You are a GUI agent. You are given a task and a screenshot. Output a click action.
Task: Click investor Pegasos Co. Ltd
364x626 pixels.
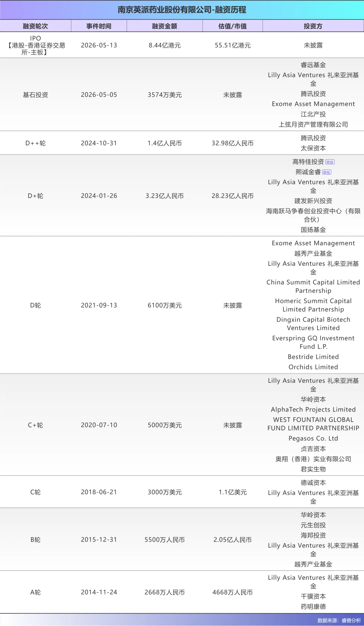(313, 438)
